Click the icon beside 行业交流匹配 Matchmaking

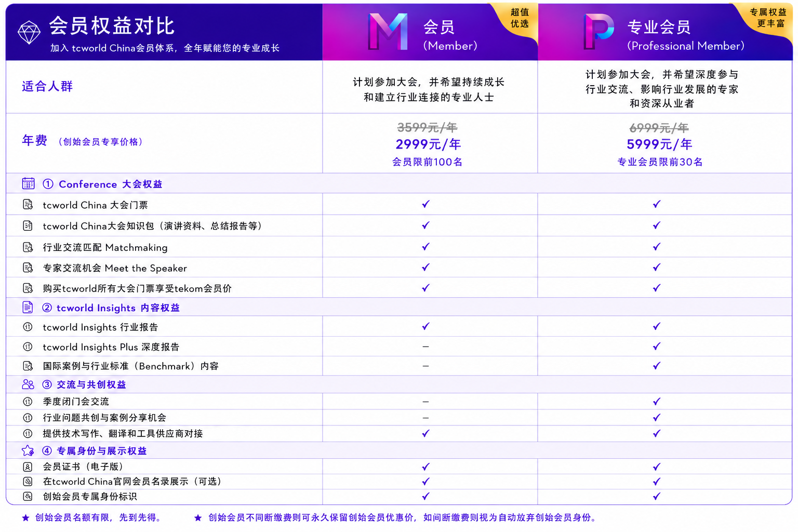[28, 247]
